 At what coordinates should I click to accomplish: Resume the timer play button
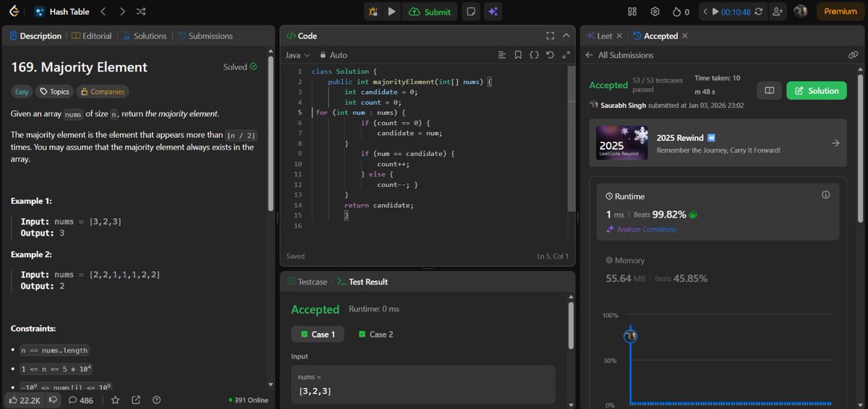point(715,12)
